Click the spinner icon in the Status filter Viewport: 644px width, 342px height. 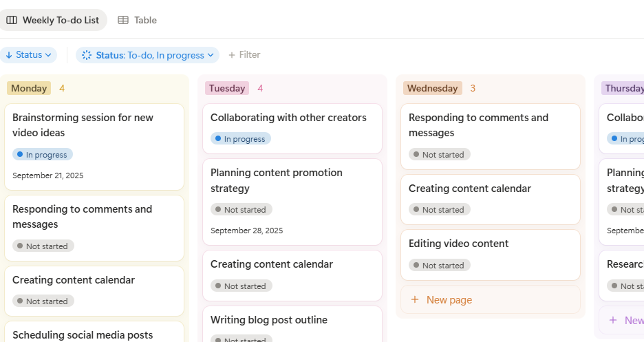point(87,55)
